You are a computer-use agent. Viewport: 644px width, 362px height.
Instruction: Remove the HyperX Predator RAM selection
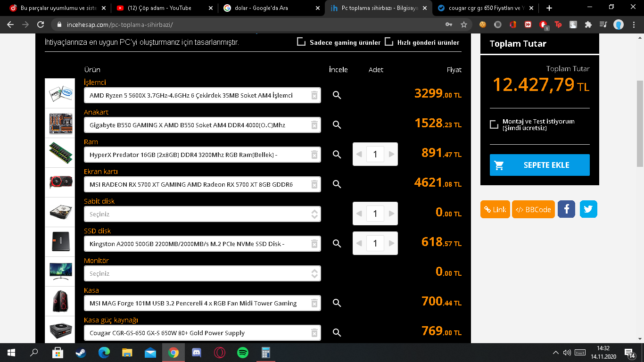click(314, 155)
